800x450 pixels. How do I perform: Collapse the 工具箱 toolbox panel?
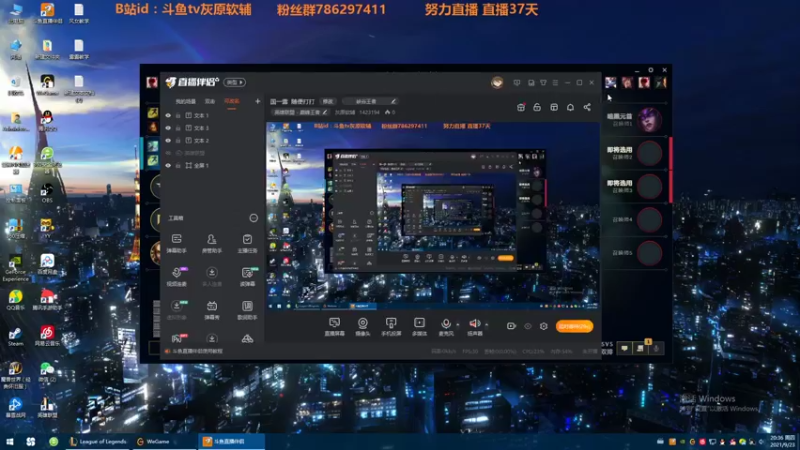pyautogui.click(x=254, y=218)
